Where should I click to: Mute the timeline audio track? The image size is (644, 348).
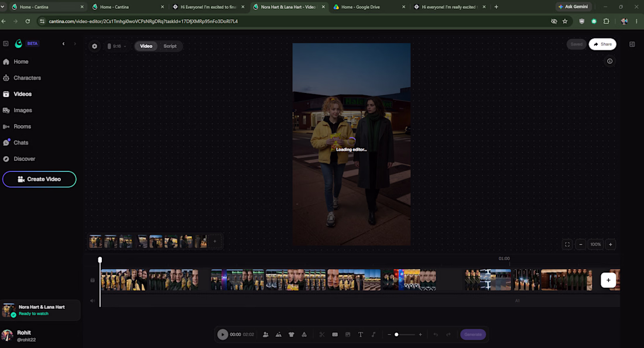coord(93,301)
